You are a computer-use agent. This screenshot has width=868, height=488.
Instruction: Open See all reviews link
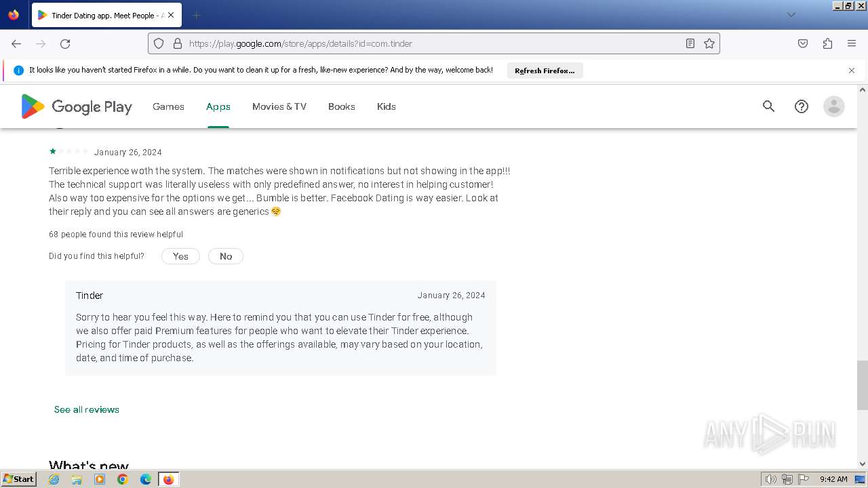coord(87,409)
